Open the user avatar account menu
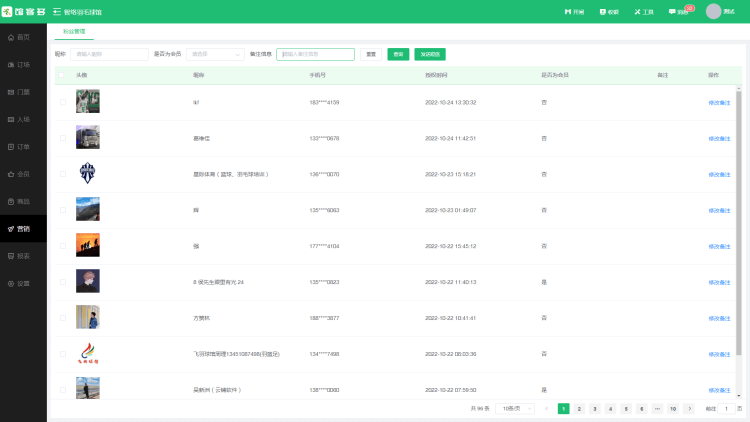The width and height of the screenshot is (750, 422). (713, 12)
